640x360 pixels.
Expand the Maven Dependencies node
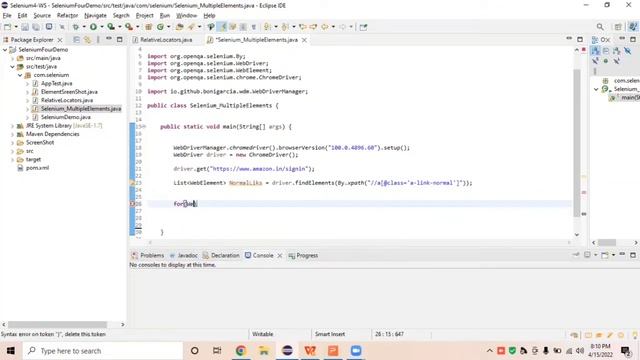click(13, 134)
